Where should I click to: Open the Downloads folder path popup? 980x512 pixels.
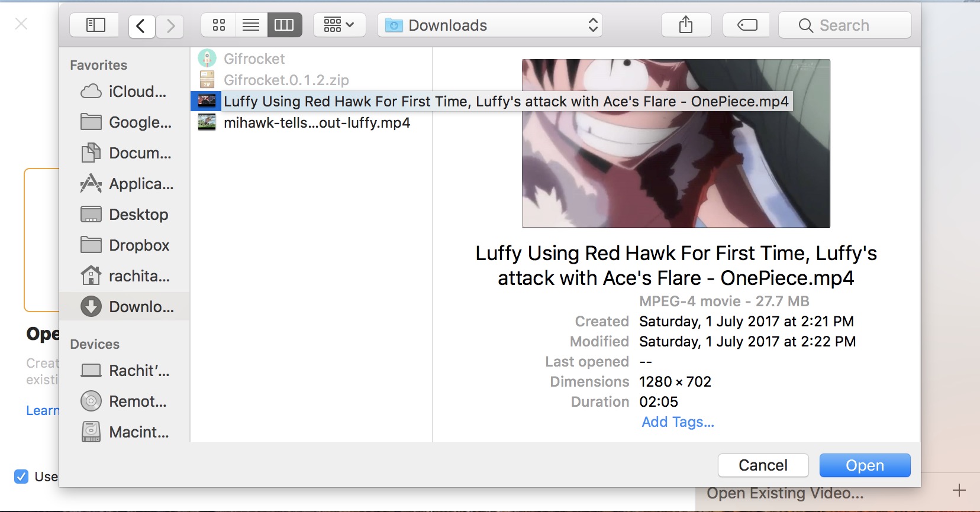click(x=490, y=25)
